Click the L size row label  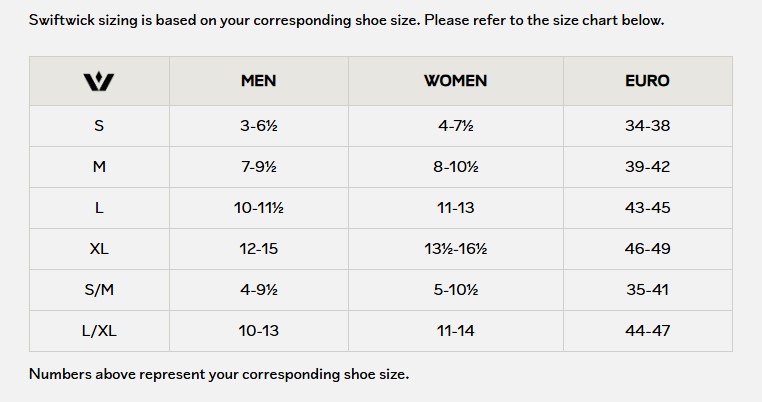[99, 208]
